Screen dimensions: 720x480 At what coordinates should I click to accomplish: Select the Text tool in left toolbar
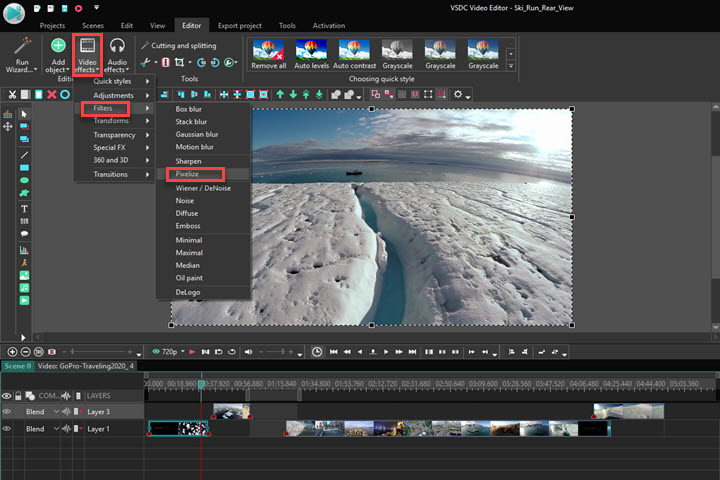[x=24, y=209]
